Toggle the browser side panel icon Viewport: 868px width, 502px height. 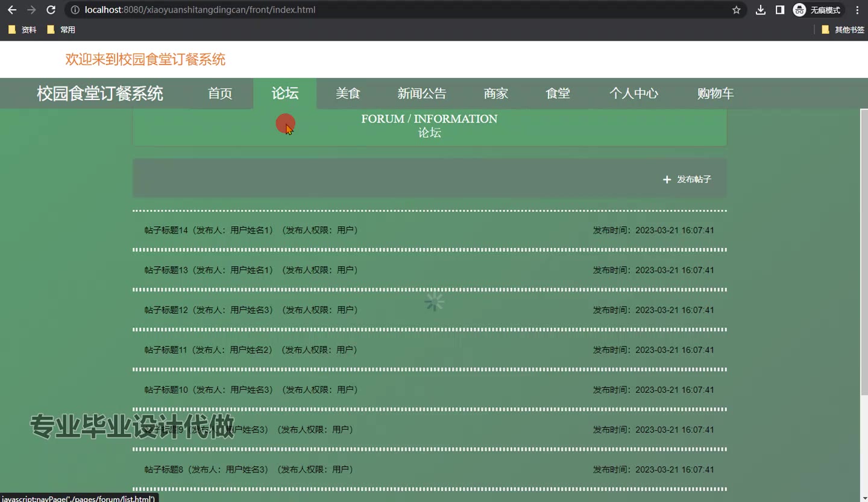click(x=779, y=10)
